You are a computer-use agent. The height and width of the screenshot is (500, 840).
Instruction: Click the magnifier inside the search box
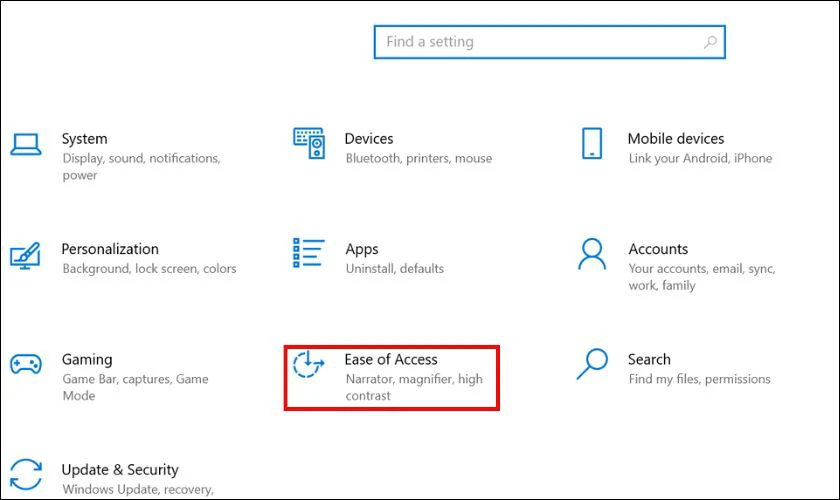click(x=710, y=42)
